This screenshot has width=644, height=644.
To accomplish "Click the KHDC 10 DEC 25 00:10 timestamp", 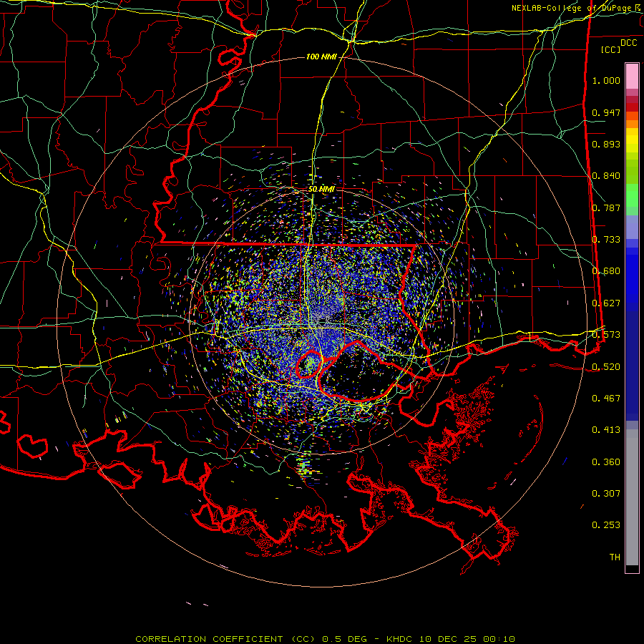I will 451,639.
